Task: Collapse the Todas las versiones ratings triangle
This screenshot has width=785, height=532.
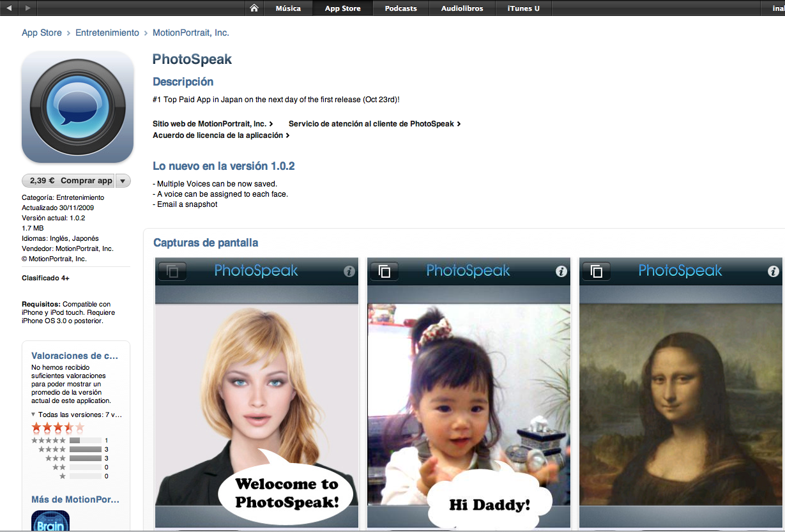Action: (33, 414)
